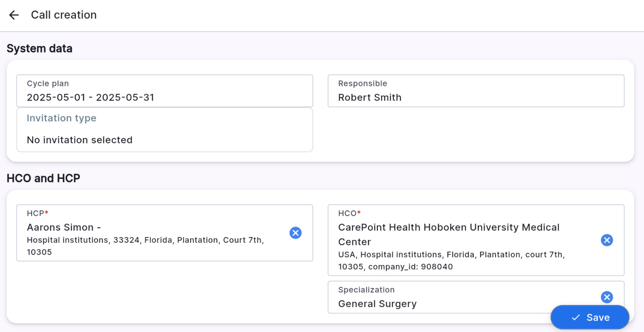
Task: Click the Call creation page title
Action: tap(64, 15)
